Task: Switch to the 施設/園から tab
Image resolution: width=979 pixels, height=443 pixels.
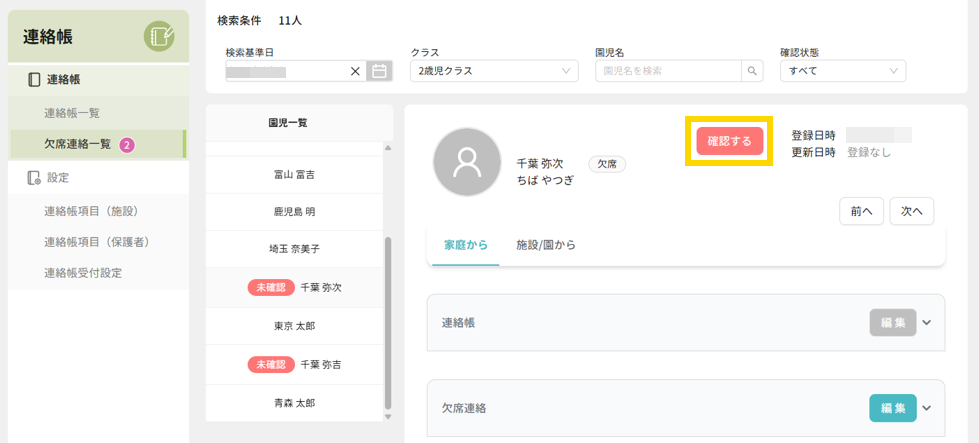Action: [x=545, y=245]
